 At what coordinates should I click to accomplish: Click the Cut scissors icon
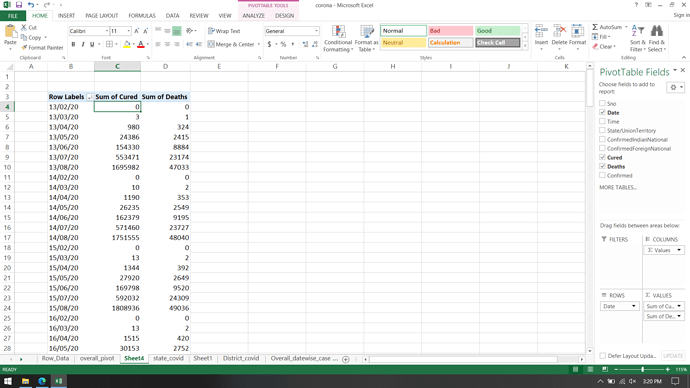(x=24, y=27)
